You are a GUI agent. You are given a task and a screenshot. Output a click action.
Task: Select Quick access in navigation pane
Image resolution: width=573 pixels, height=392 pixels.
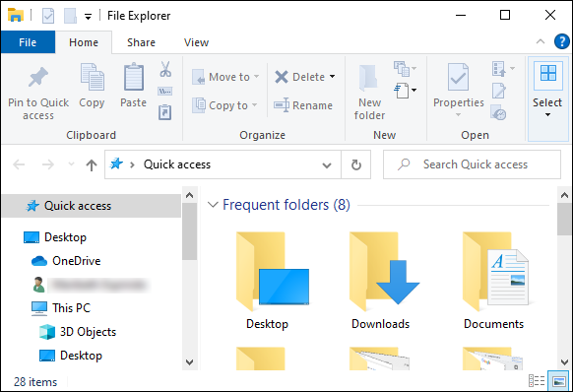pyautogui.click(x=92, y=206)
